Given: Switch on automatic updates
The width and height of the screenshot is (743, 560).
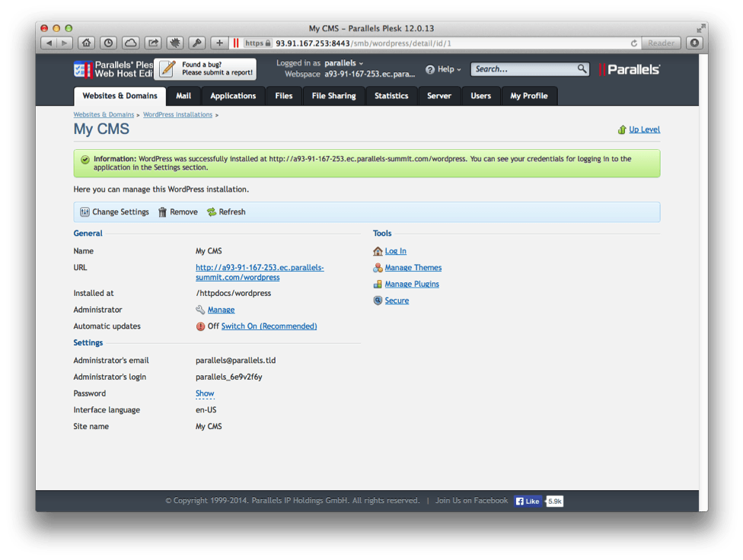Looking at the screenshot, I should [269, 326].
